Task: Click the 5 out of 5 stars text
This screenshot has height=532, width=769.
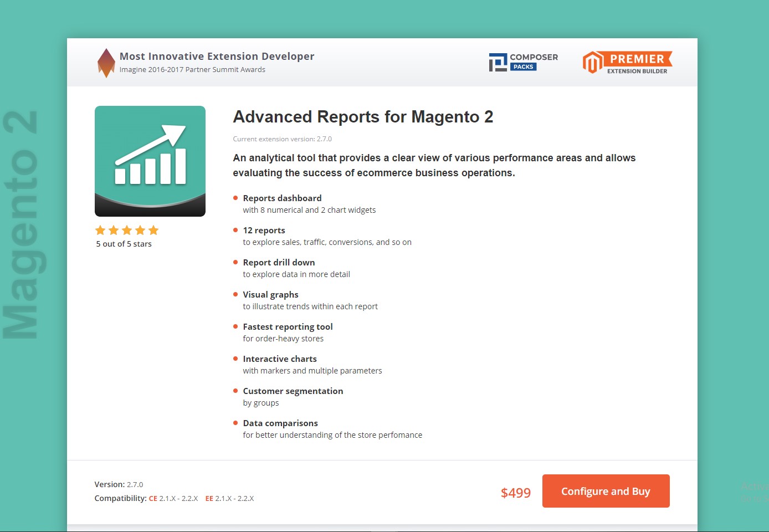Action: [x=124, y=244]
